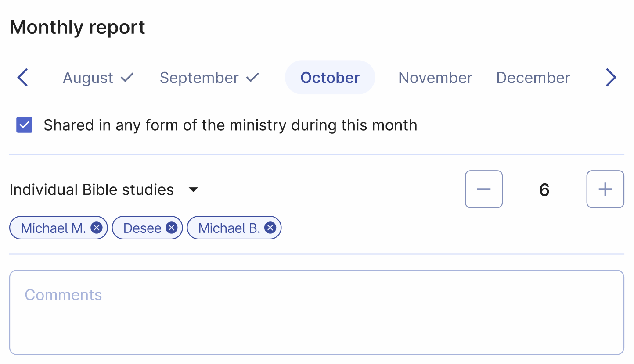634x364 pixels.
Task: Select the highlighted October tab
Action: [330, 77]
